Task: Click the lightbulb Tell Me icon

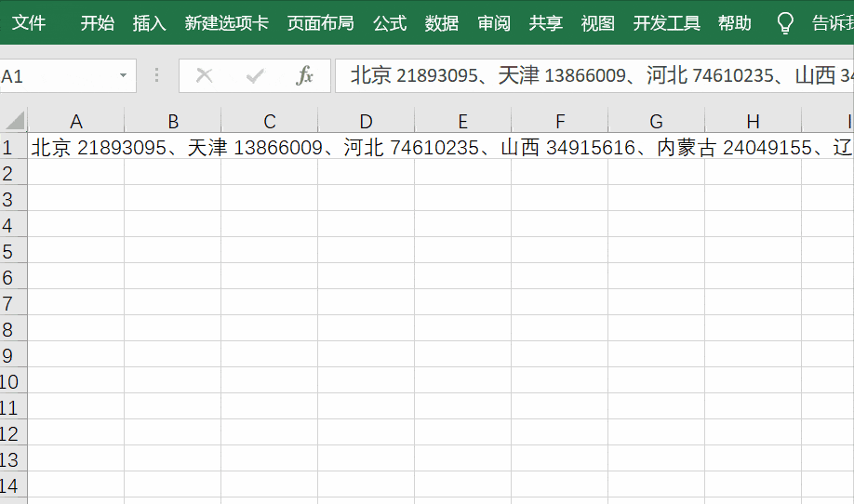Action: [x=785, y=23]
